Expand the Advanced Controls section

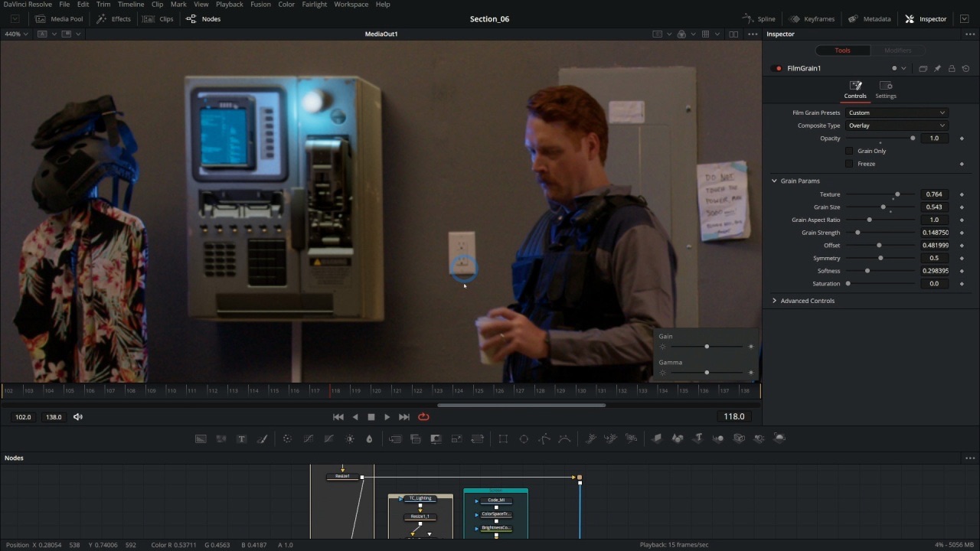click(807, 301)
